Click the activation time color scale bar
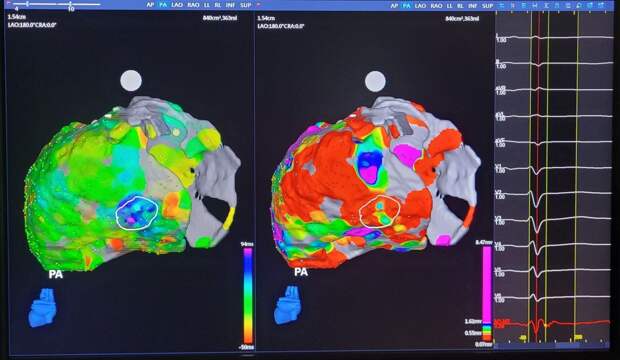This screenshot has height=360, width=620. [x=248, y=295]
